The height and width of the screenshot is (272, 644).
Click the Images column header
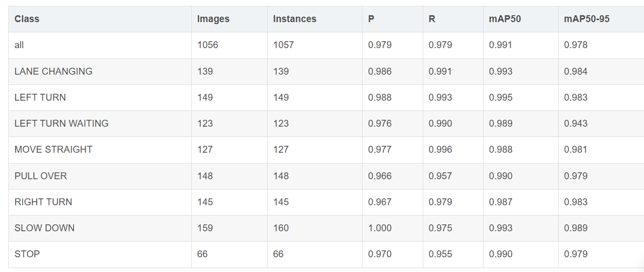tap(213, 19)
